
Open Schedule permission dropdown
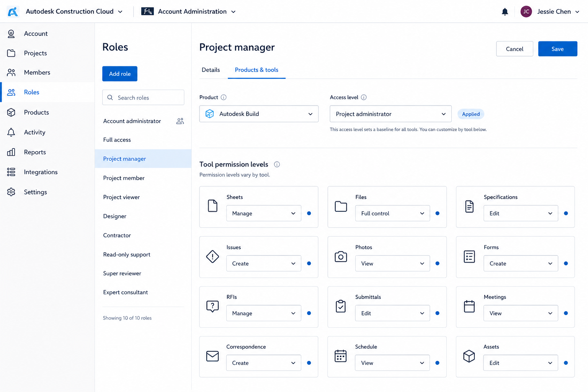click(x=392, y=363)
